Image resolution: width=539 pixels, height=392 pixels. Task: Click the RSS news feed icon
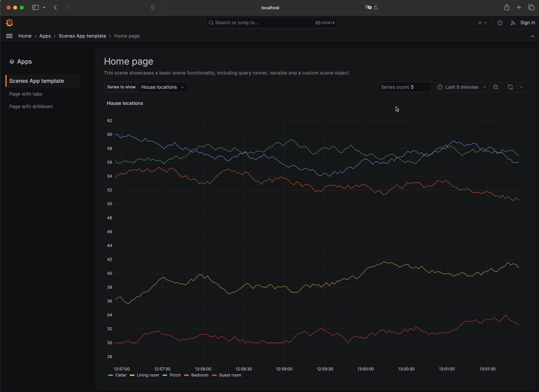pyautogui.click(x=513, y=23)
